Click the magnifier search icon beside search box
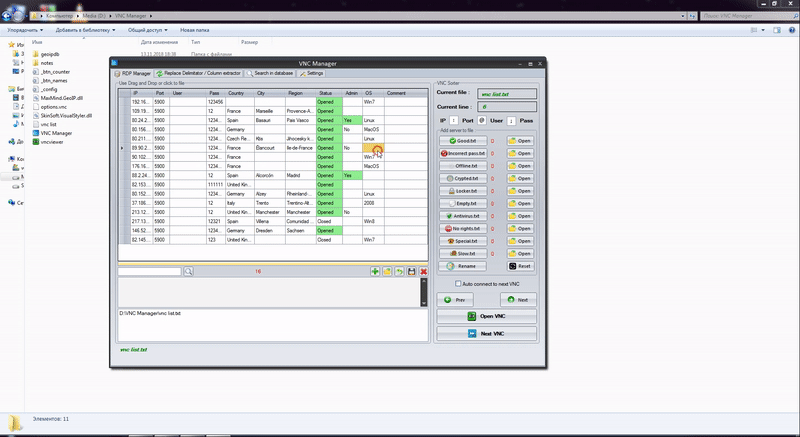 pos(188,271)
